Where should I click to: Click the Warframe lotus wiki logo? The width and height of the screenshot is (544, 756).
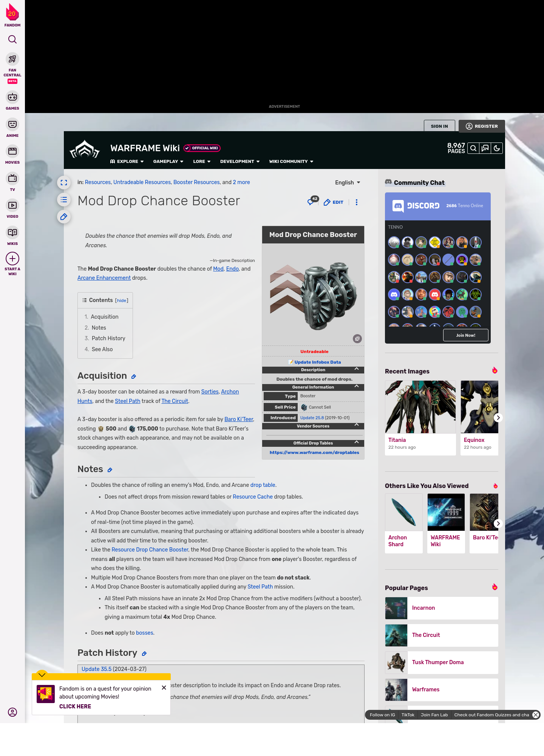coord(85,150)
